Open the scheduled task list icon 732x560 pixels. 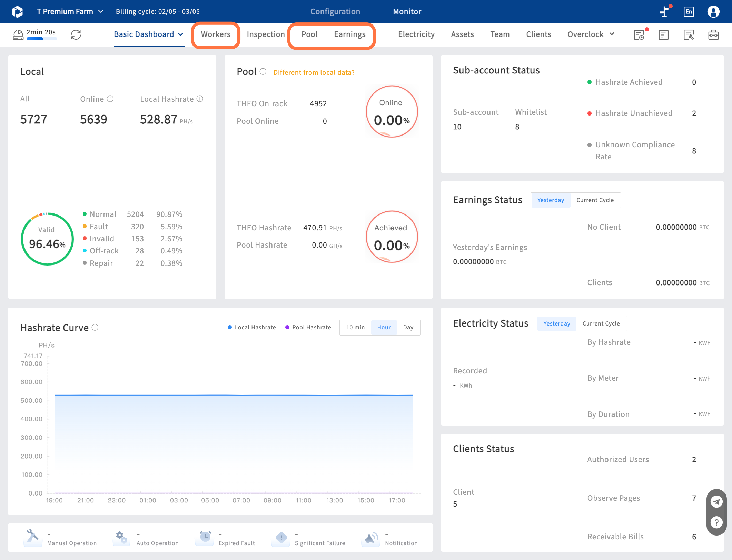(x=640, y=34)
